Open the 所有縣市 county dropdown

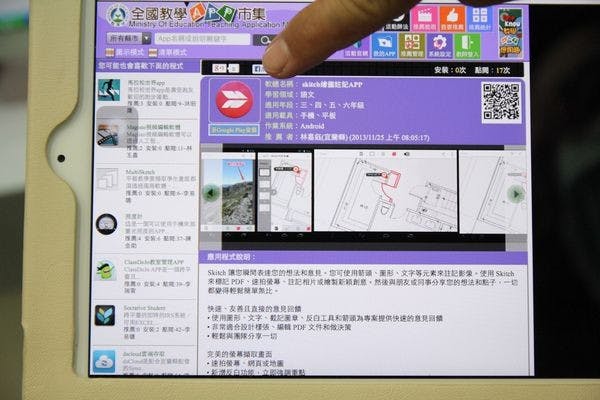129,38
